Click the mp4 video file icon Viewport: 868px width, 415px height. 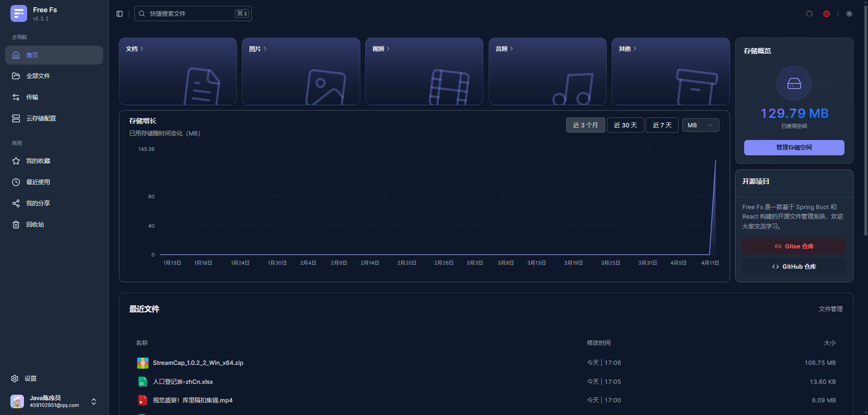[x=142, y=400]
